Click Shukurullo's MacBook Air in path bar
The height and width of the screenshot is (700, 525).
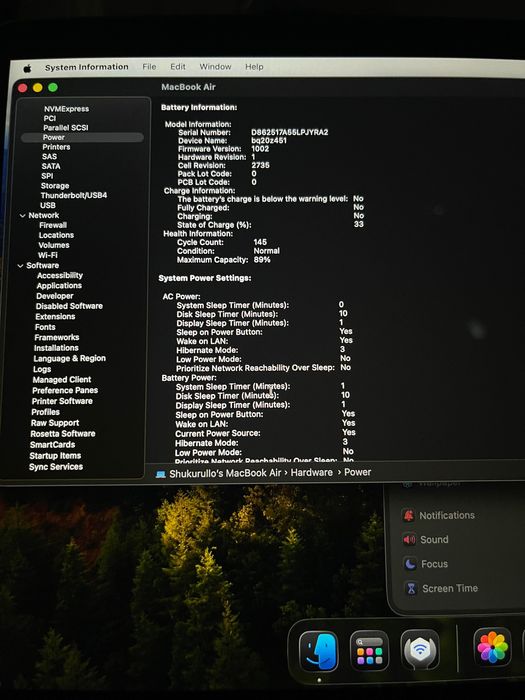tap(225, 473)
